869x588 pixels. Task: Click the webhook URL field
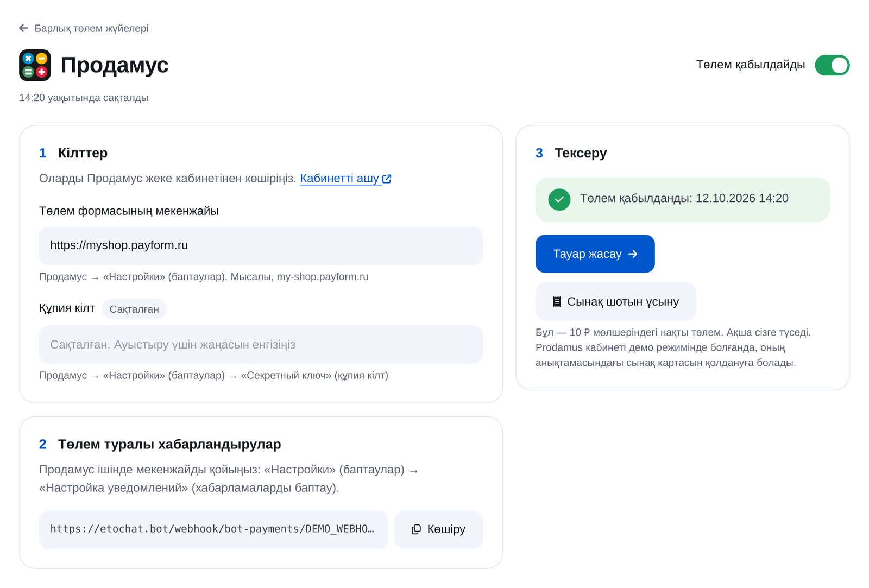click(x=213, y=529)
